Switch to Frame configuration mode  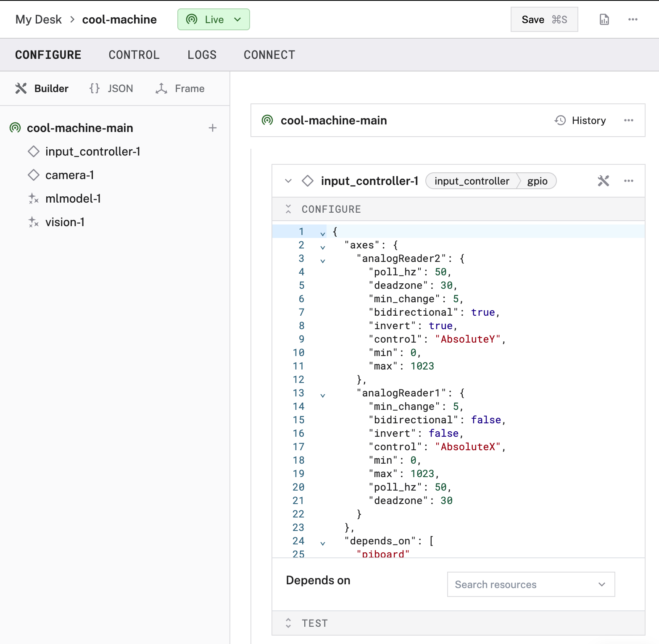pyautogui.click(x=180, y=89)
